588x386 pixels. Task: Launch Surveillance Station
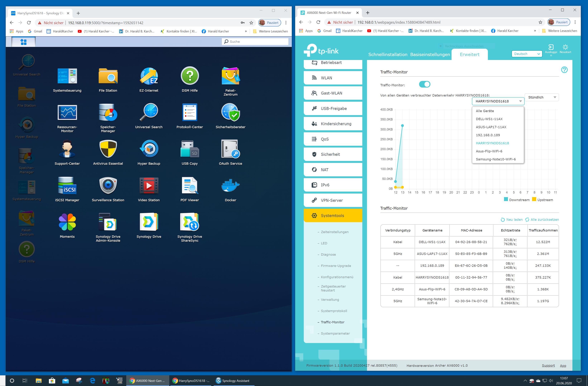(108, 186)
